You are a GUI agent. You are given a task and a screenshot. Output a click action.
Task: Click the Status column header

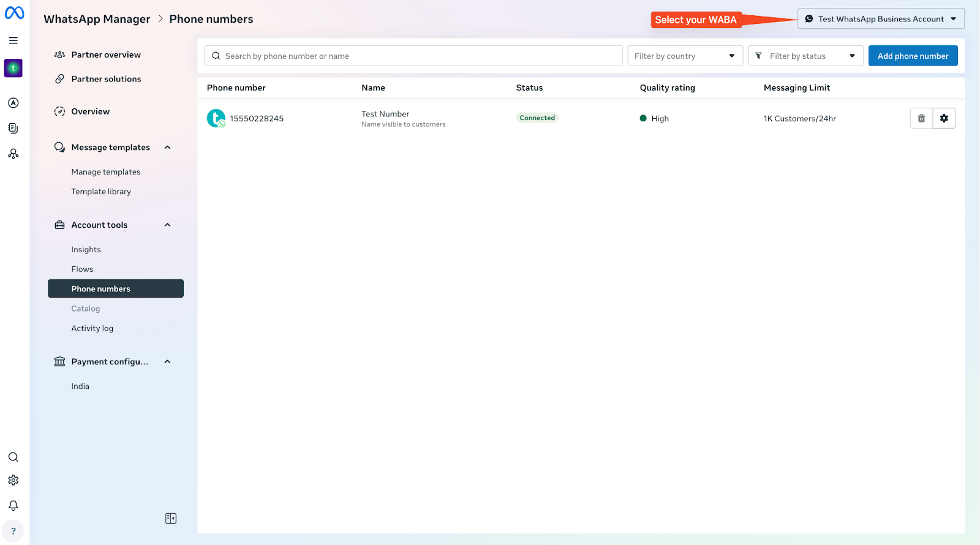529,88
